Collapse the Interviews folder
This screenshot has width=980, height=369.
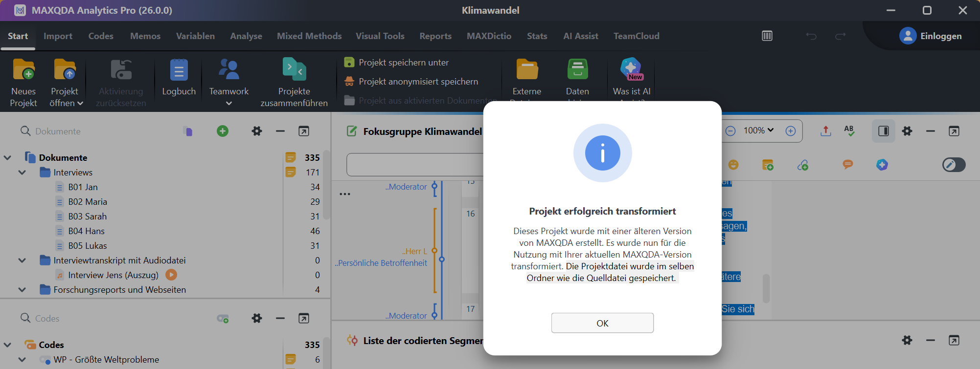tap(22, 173)
